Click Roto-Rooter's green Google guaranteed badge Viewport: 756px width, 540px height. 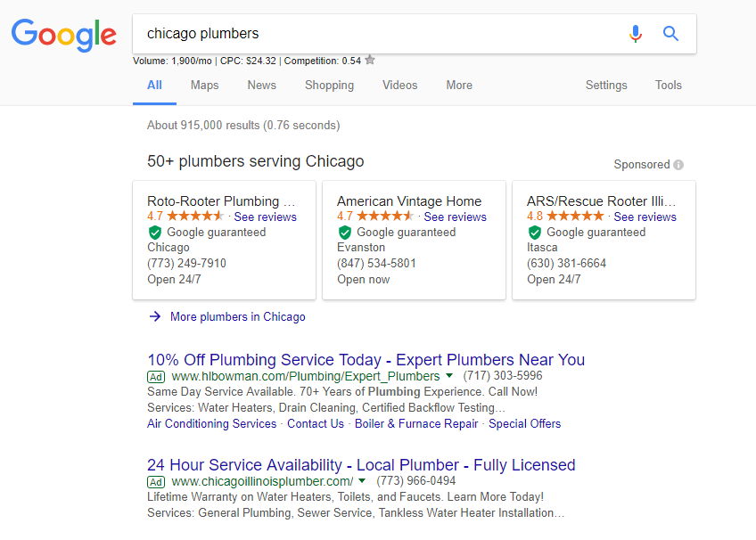tap(155, 233)
